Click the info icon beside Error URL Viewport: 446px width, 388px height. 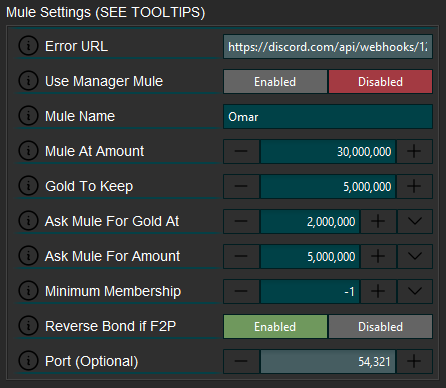tap(28, 46)
